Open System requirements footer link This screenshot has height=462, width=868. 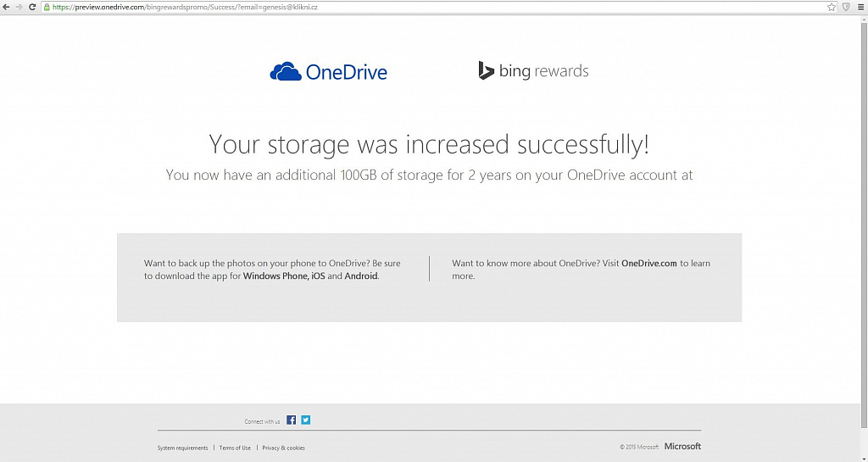(x=183, y=448)
